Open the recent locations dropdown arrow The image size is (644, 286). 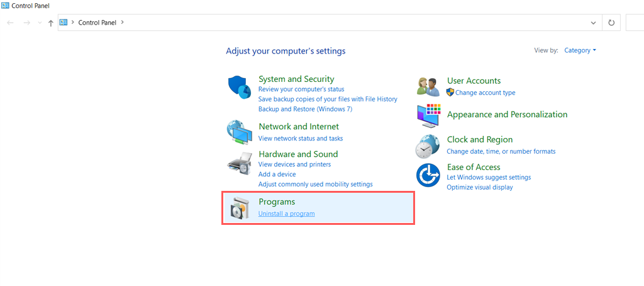click(x=40, y=23)
